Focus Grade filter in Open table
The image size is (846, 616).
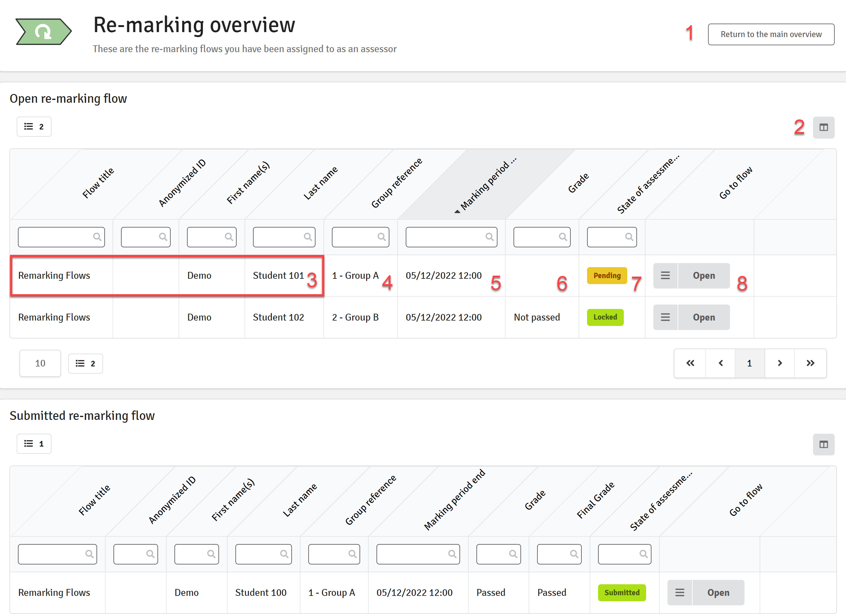click(x=541, y=237)
